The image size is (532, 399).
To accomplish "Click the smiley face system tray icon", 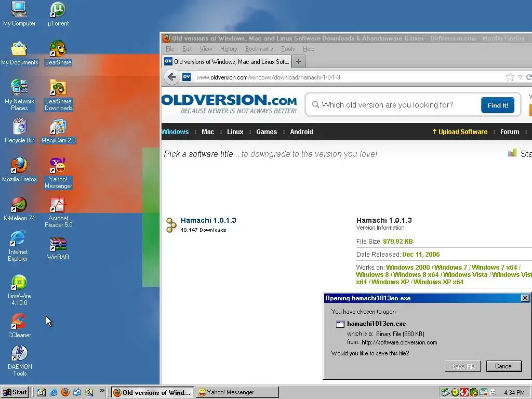I will pyautogui.click(x=493, y=393).
